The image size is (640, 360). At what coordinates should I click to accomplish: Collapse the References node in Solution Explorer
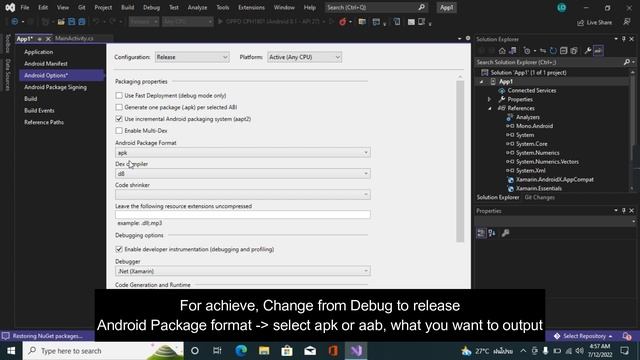(489, 108)
